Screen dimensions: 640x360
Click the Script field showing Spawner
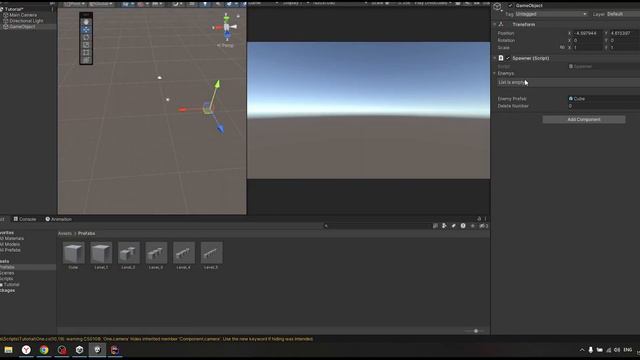[604, 66]
